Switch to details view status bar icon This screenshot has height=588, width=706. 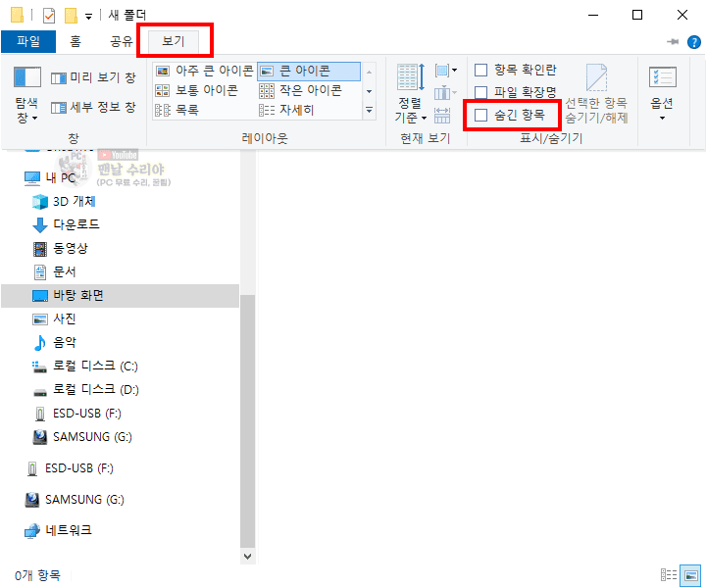coord(669,575)
